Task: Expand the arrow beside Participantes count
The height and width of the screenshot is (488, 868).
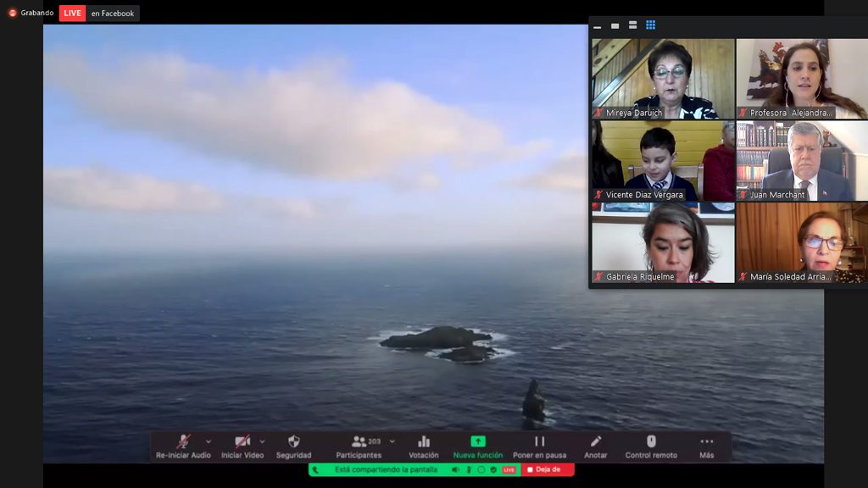Action: coord(392,441)
